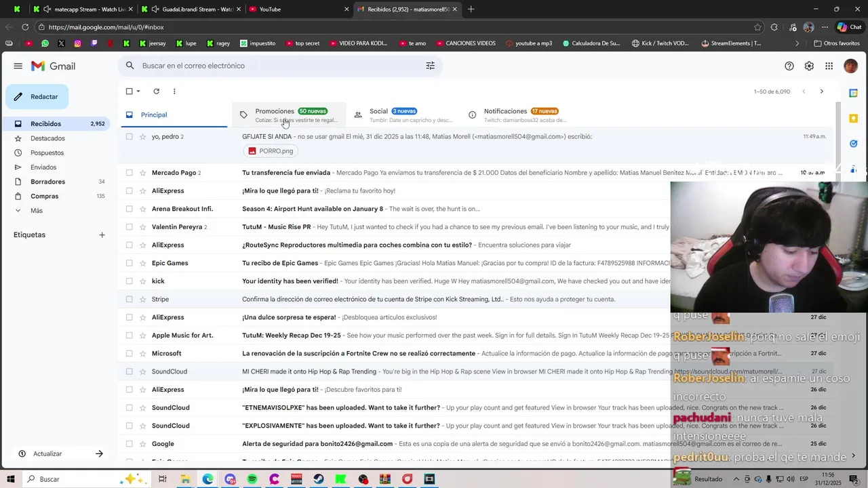Open Google Tasks side panel icon
The image size is (868, 488).
[x=854, y=143]
